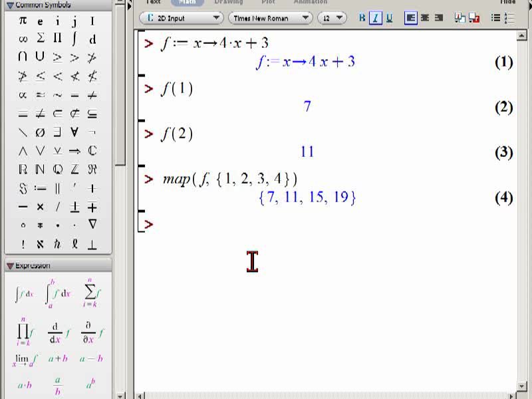Insert the infinity symbol
The width and height of the screenshot is (532, 399).
click(x=23, y=39)
